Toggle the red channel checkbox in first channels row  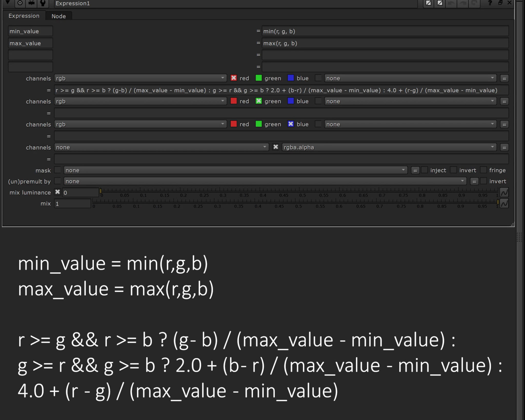point(234,78)
